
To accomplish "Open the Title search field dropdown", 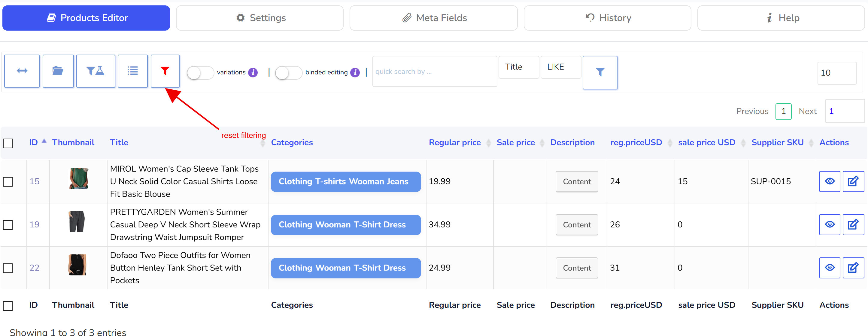I will click(x=519, y=67).
